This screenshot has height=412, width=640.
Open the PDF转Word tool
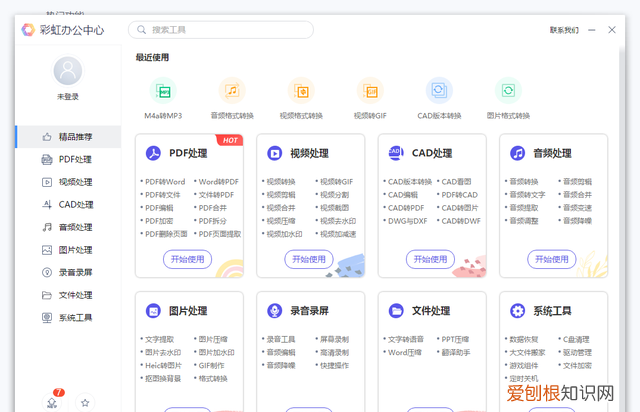pos(165,182)
